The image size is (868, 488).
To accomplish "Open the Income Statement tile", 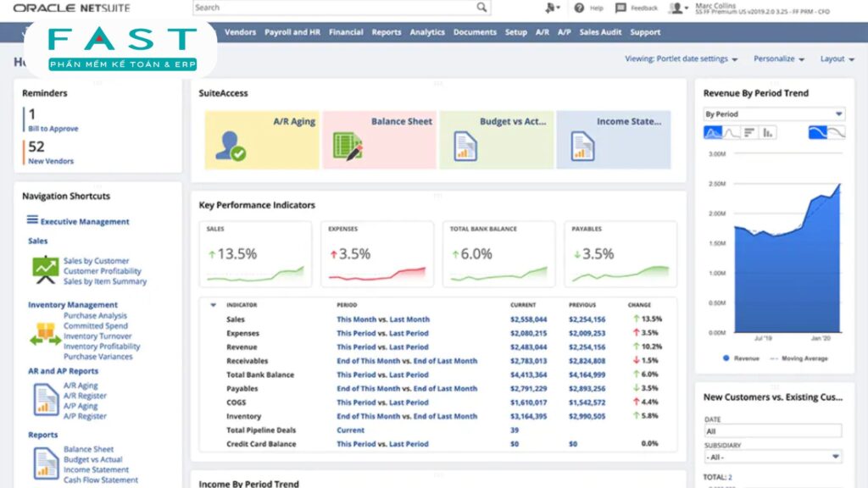I will (x=614, y=140).
